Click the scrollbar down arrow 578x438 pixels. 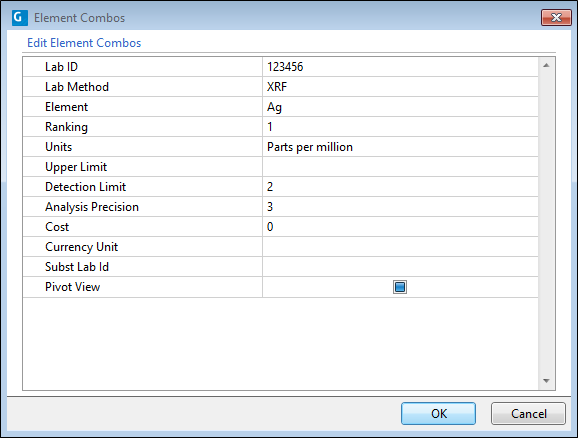point(546,381)
